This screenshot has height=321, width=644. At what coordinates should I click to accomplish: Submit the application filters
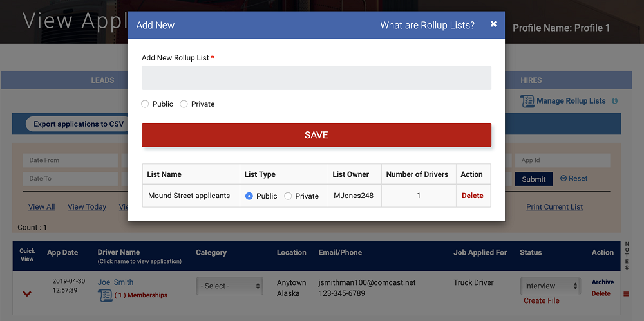pyautogui.click(x=533, y=179)
